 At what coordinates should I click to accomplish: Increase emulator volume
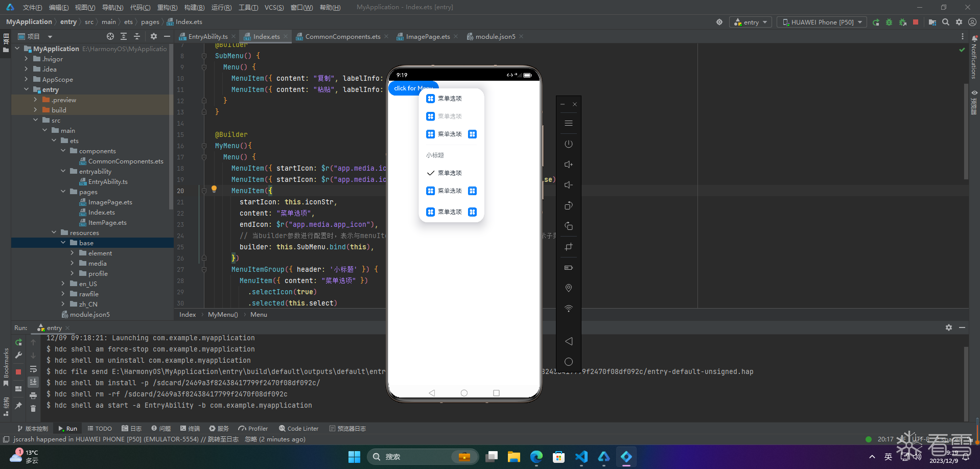tap(568, 165)
